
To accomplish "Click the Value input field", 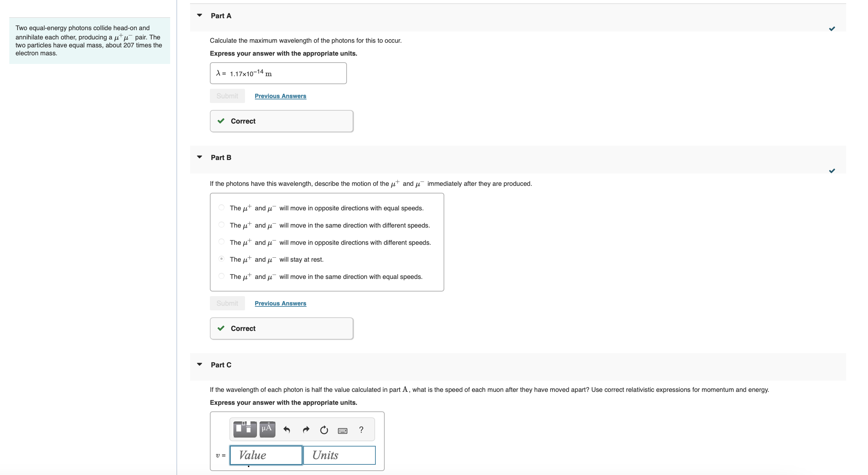I will [266, 455].
